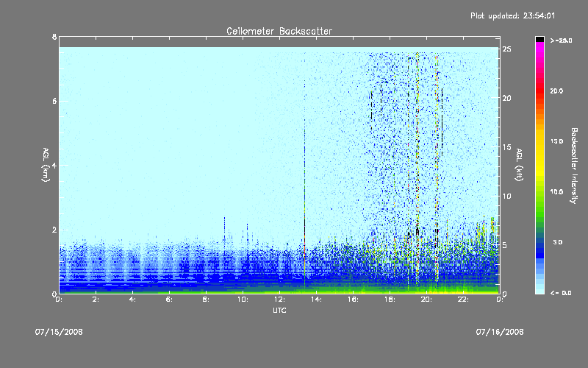Click the "10.0" color bar label
Screen dimensions: 588x368
(556, 192)
